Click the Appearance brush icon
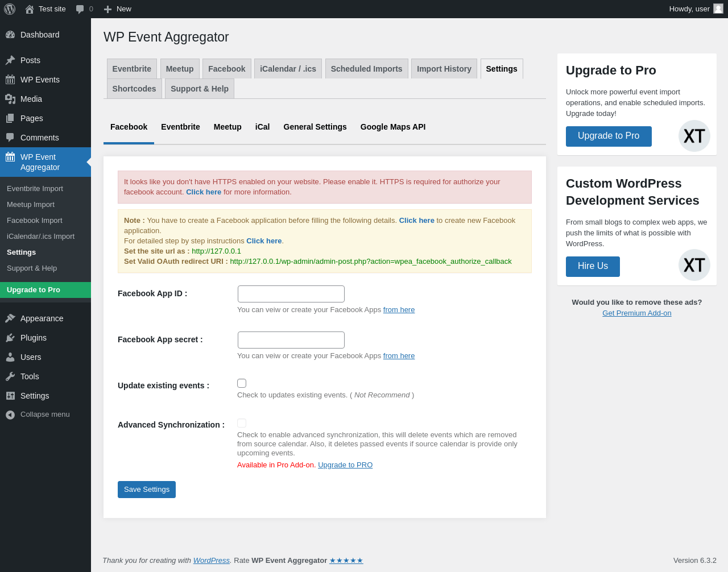The width and height of the screenshot is (728, 572). click(x=10, y=318)
